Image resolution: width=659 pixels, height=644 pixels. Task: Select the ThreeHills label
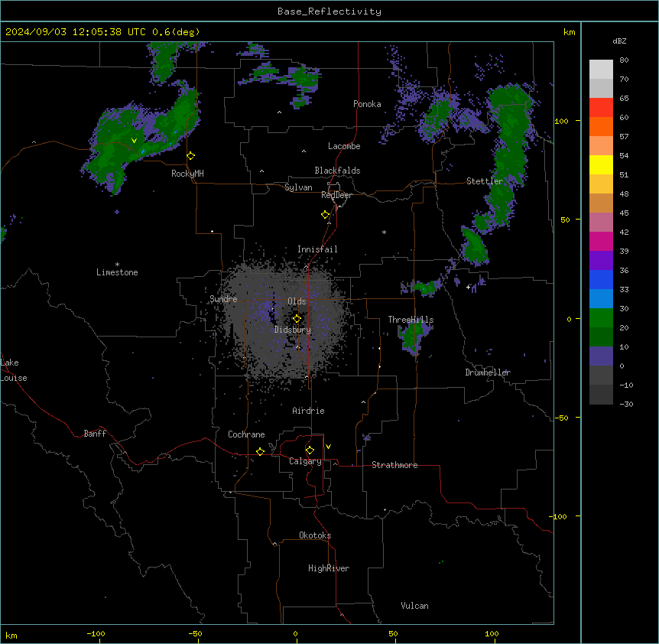[x=411, y=320]
